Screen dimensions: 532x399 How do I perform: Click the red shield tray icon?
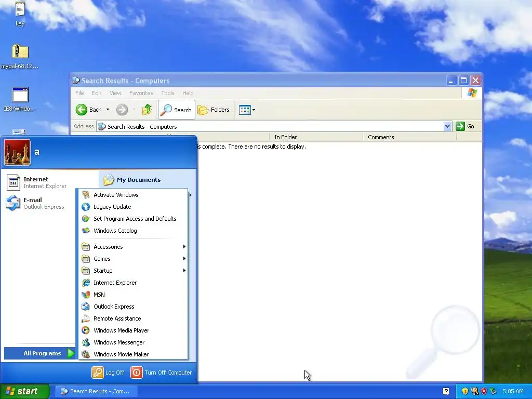tap(484, 391)
